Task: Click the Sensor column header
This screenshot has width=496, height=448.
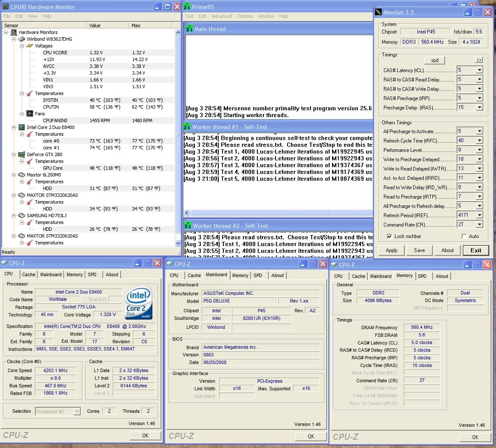Action: coord(44,25)
